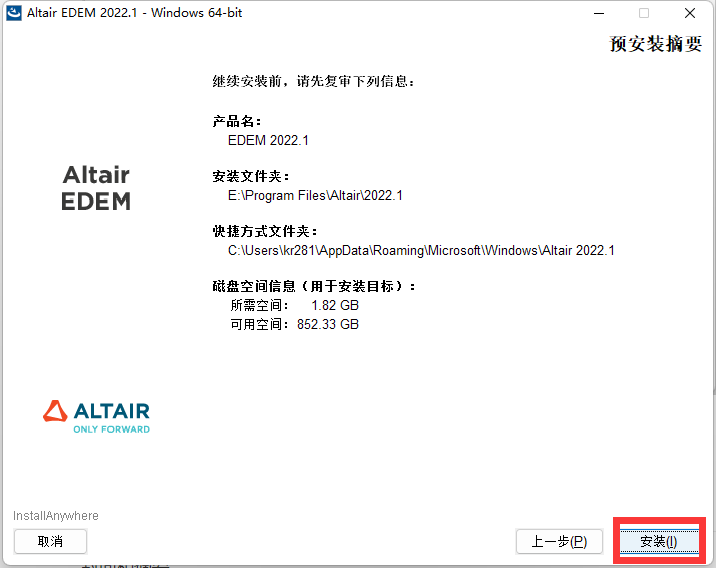Viewport: 716px width, 568px height.
Task: Go back with 上一步(P) button
Action: click(x=559, y=541)
